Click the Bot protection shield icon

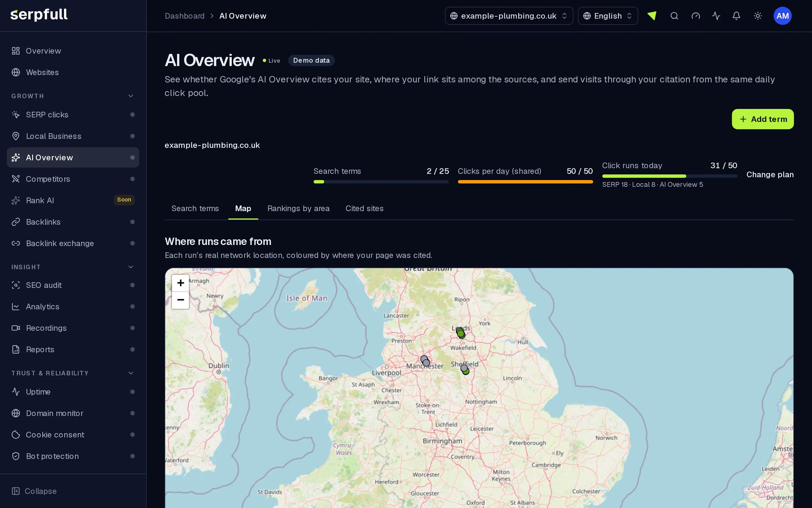[16, 456]
